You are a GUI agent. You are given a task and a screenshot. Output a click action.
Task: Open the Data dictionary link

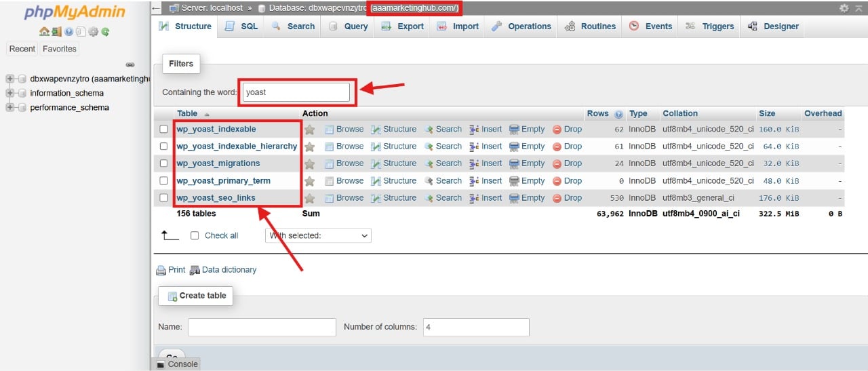(x=223, y=270)
